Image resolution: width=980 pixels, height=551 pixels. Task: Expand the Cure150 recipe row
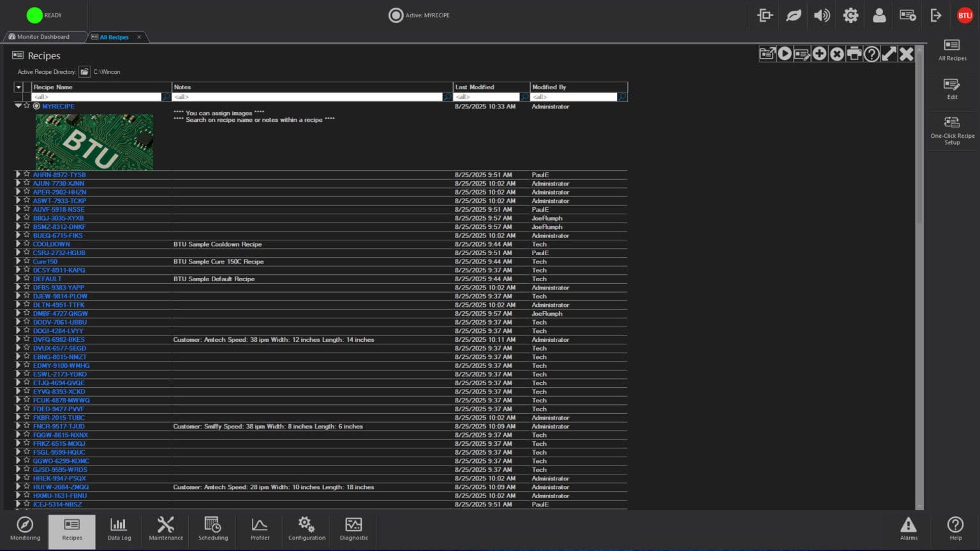tap(18, 261)
